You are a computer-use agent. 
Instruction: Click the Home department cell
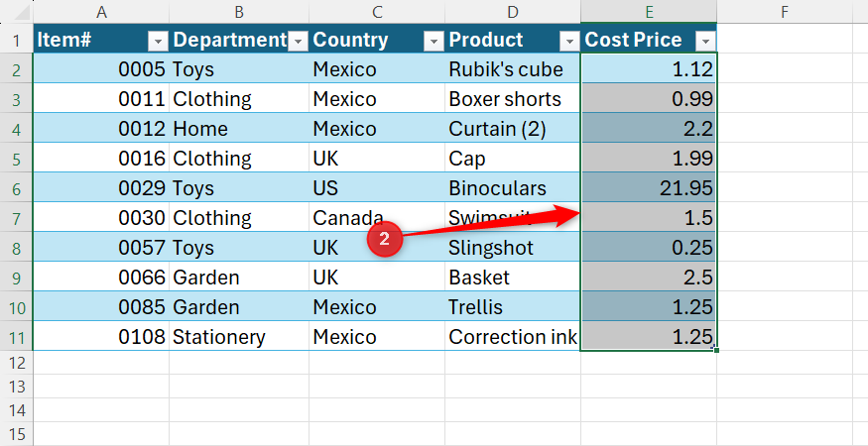pyautogui.click(x=239, y=129)
